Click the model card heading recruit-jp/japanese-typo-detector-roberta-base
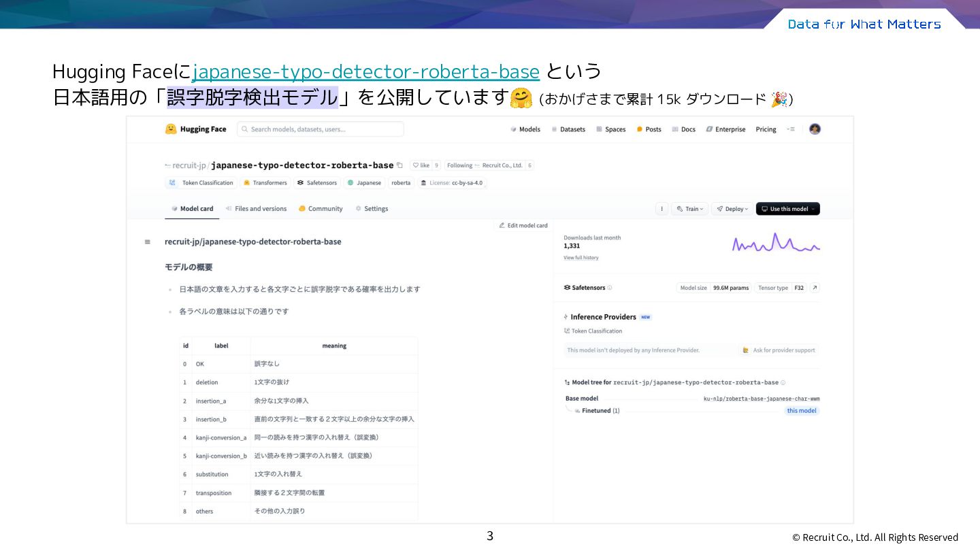The width and height of the screenshot is (980, 551). coord(253,241)
